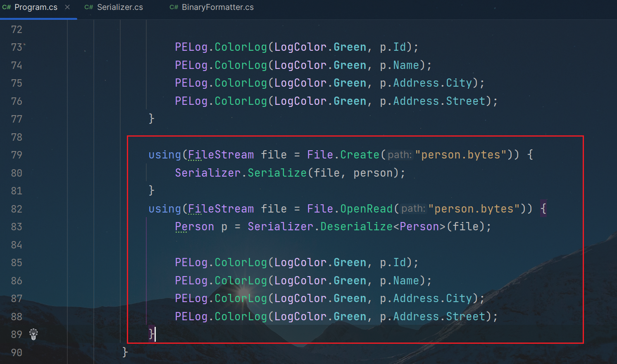Click the path: inlay hint on line 82
Image resolution: width=617 pixels, height=364 pixels.
(413, 209)
